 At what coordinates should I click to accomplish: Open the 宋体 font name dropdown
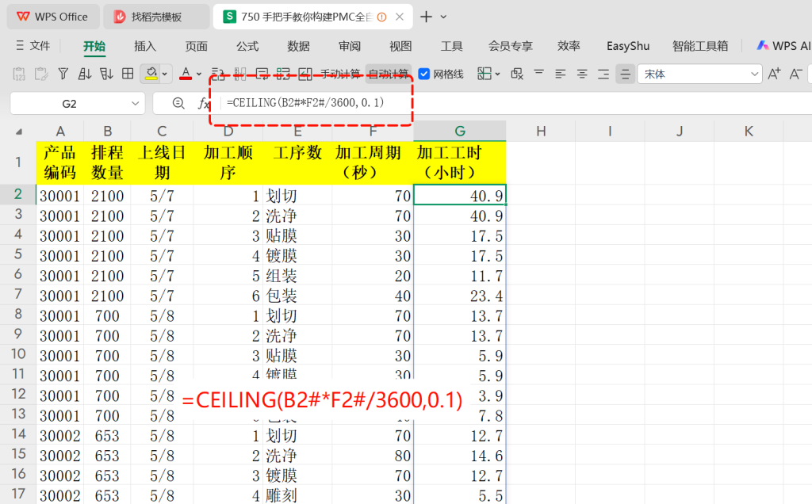coord(754,74)
